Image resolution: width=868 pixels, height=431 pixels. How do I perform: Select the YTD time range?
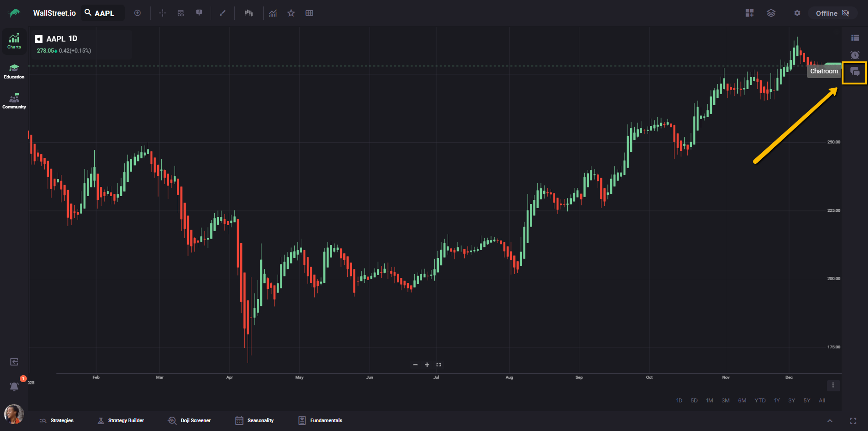760,401
